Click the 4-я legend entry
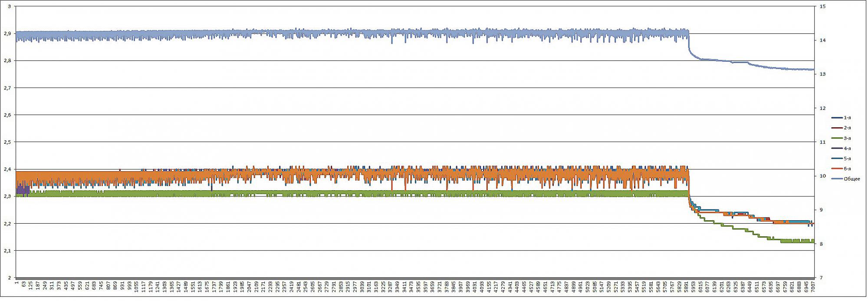The image size is (868, 301). [847, 149]
